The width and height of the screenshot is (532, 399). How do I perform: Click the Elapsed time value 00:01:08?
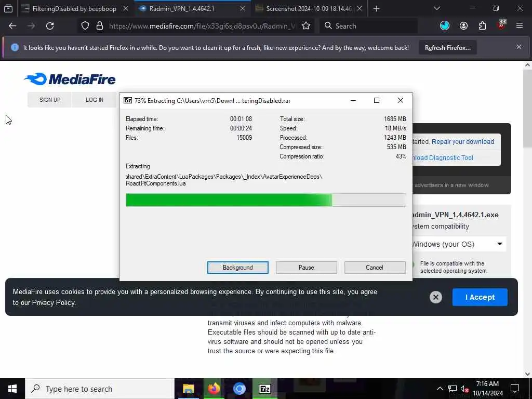click(241, 119)
